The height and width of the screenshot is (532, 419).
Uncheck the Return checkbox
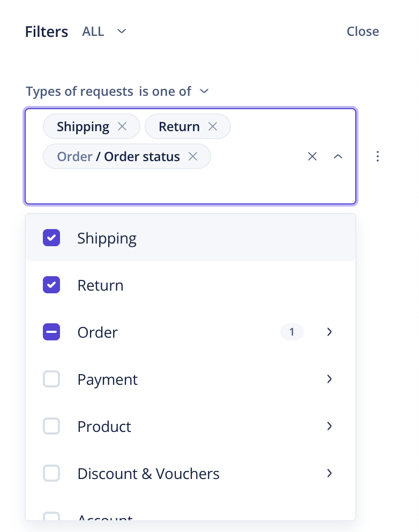tap(51, 285)
